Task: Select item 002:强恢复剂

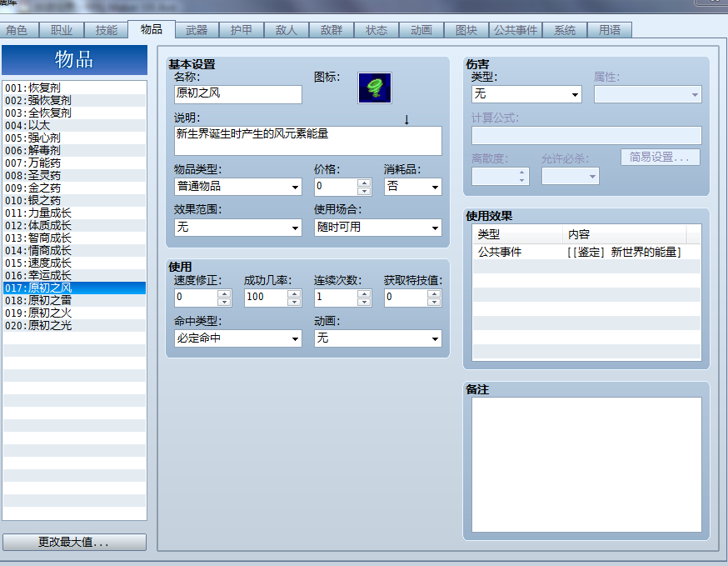Action: coord(74,100)
